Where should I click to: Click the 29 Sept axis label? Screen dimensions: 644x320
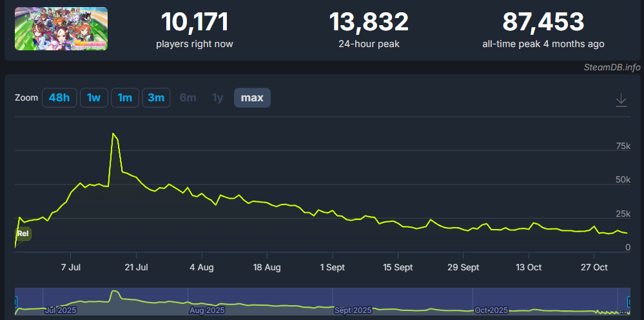pyautogui.click(x=463, y=268)
